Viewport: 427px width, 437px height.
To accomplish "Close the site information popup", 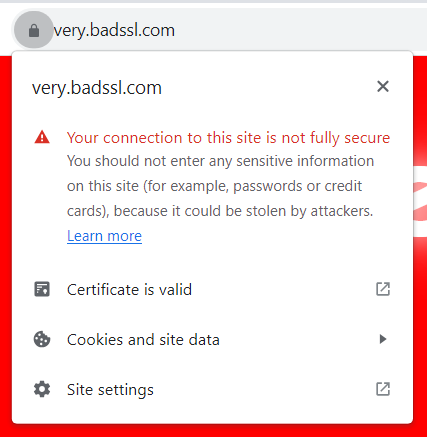I will click(x=383, y=87).
